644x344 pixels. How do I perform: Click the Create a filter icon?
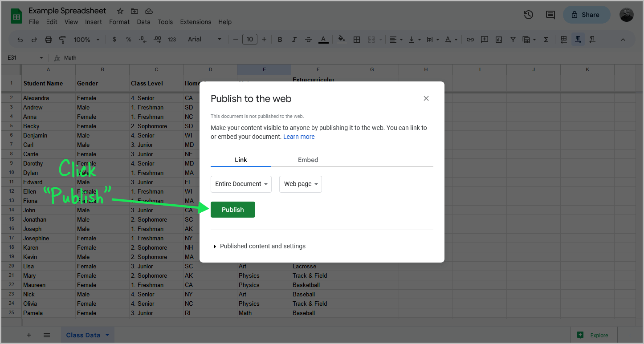pyautogui.click(x=513, y=39)
